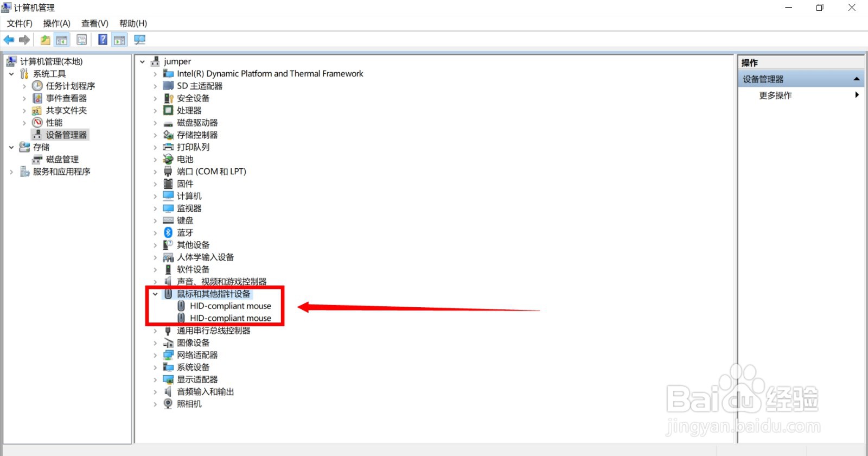Click the other devices question mark icon

click(168, 245)
